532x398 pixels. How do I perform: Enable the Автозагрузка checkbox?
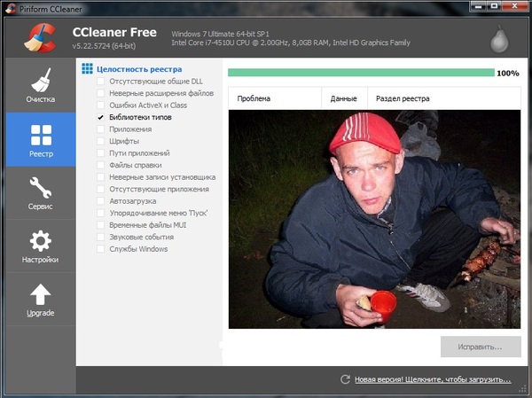(101, 201)
